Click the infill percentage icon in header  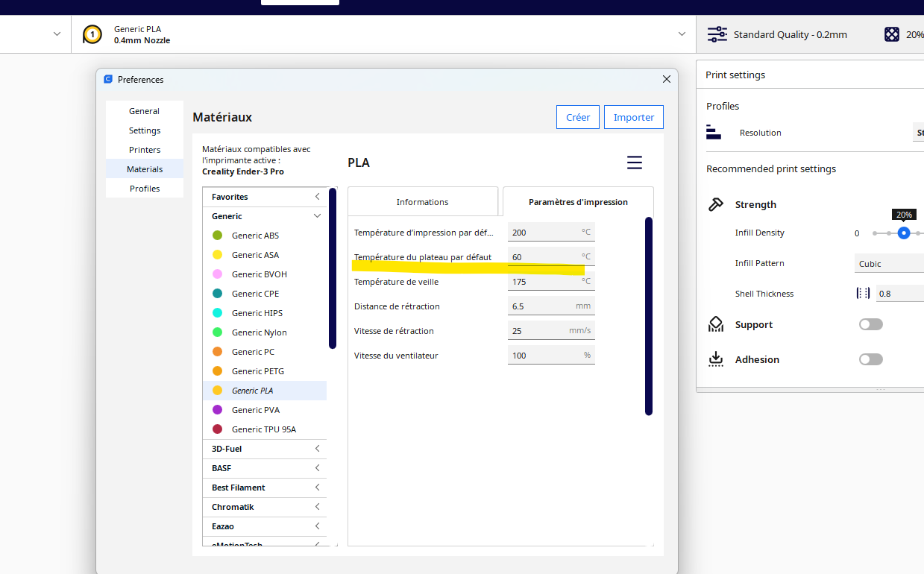coord(891,34)
